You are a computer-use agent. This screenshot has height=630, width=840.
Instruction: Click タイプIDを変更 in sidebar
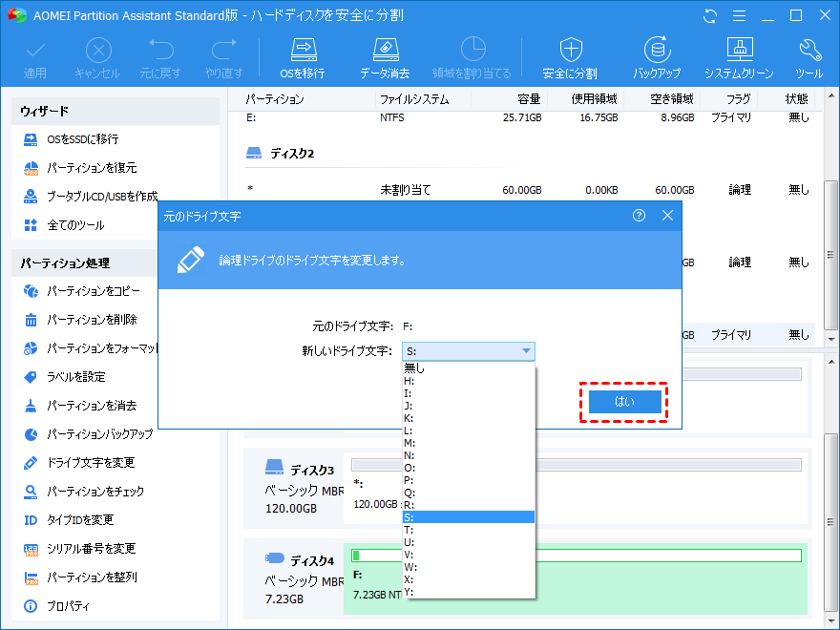(69, 520)
